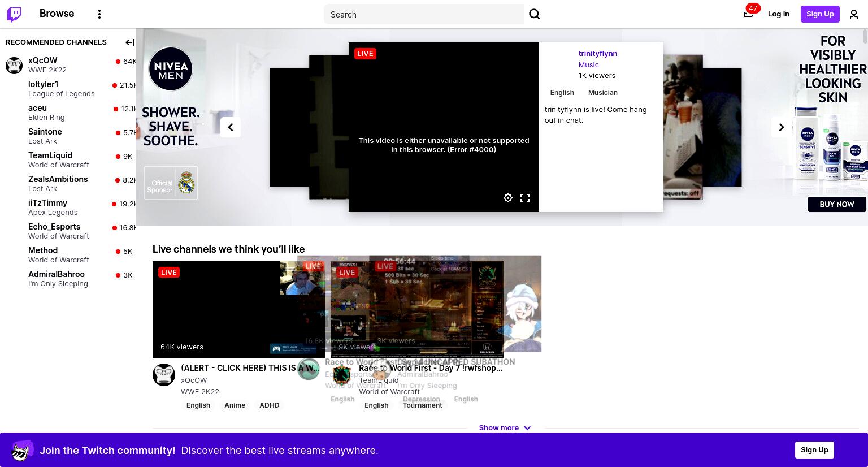Viewport: 868px width, 467px height.
Task: Click Apex Legends under iiTzTimmy
Action: tap(53, 213)
